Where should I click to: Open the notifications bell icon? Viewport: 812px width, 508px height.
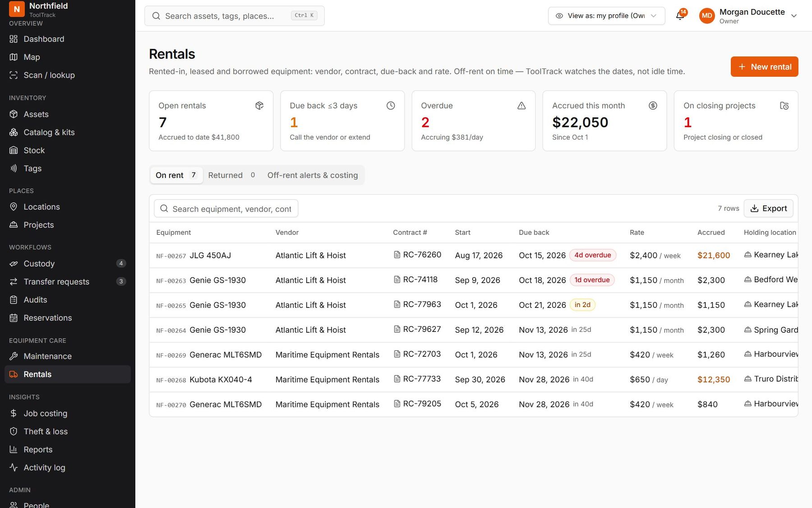680,16
